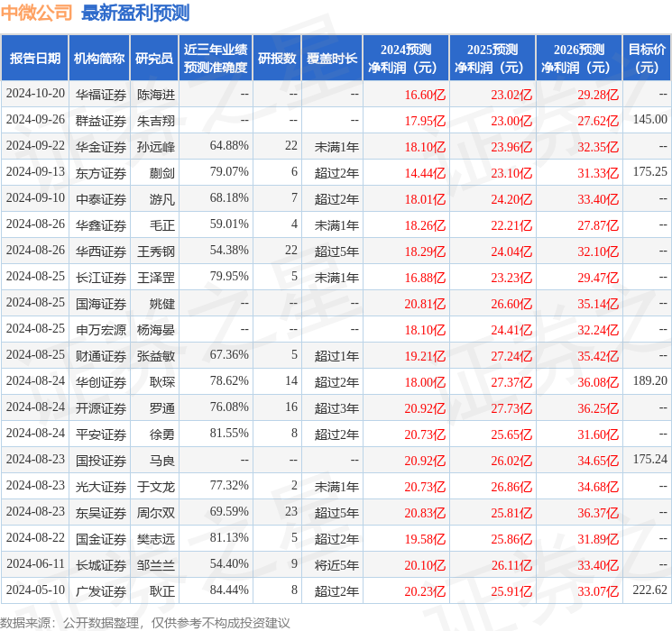Click the 2024-09-13 report date cell
Viewport: 672px width, 631px height.
(35, 172)
